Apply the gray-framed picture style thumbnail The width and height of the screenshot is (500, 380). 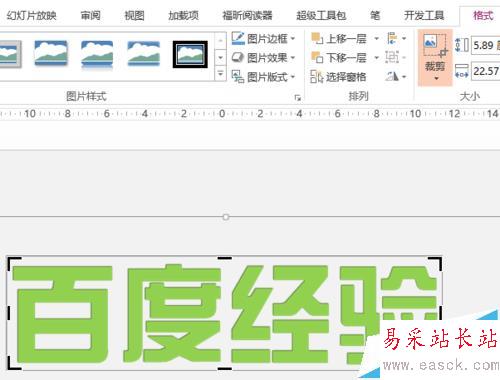click(x=10, y=54)
